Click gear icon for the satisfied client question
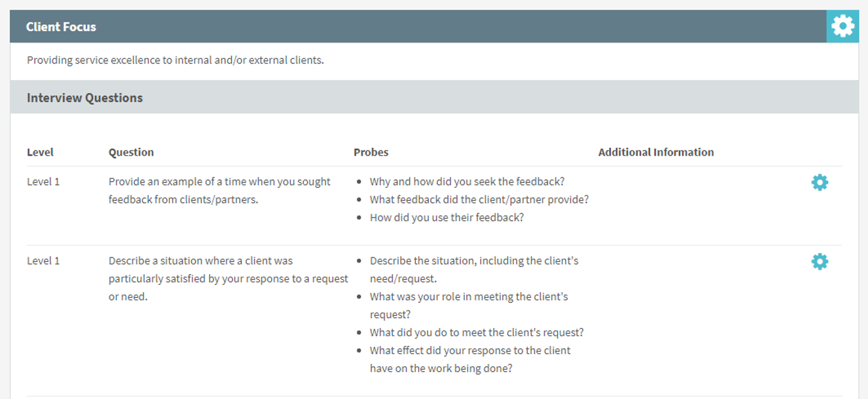Screen dimensions: 868x399 coord(819,262)
